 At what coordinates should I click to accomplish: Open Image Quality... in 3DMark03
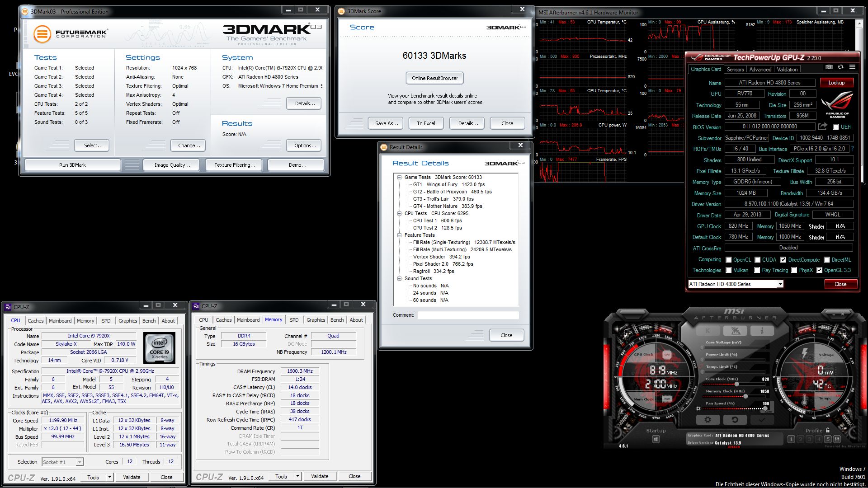(x=172, y=165)
